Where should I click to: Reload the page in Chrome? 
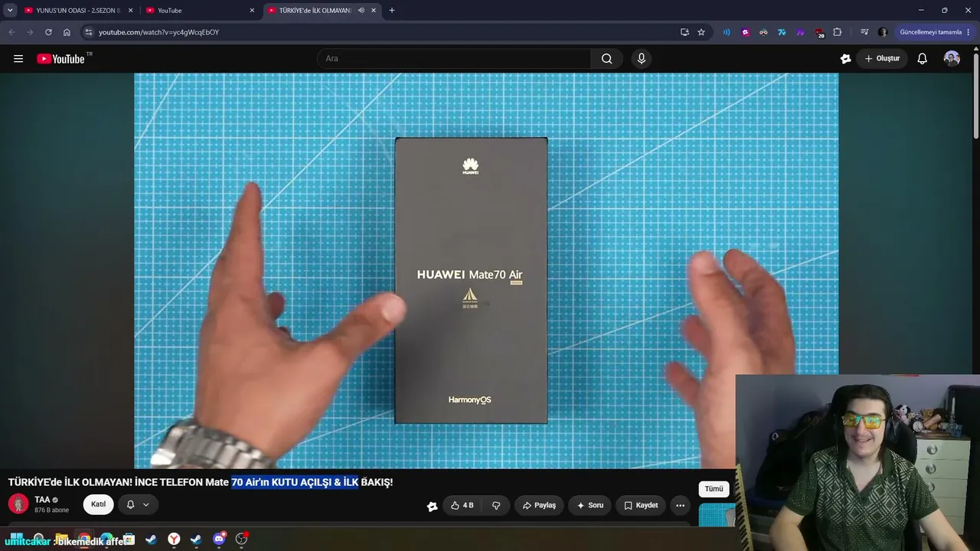click(x=48, y=32)
